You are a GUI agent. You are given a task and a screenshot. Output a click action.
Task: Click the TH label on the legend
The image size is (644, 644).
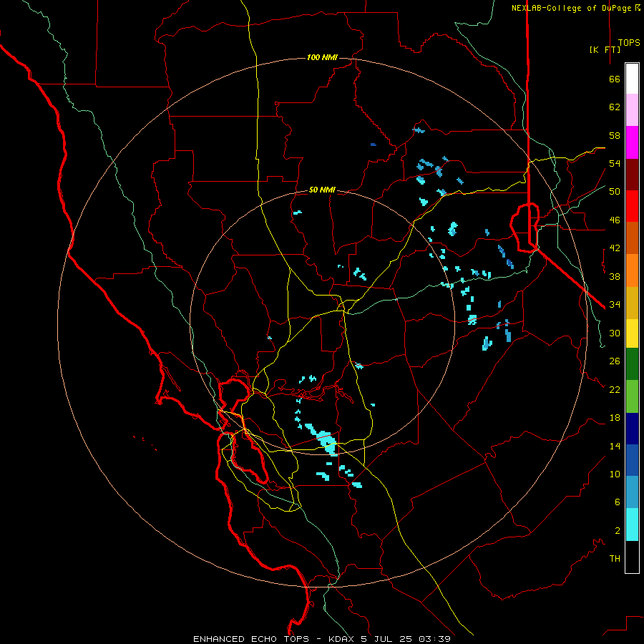615,559
